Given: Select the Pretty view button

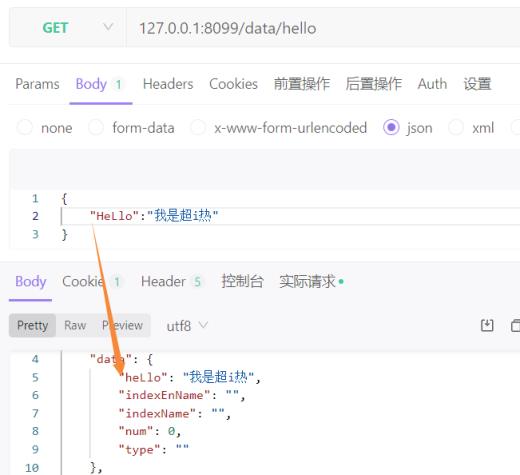Looking at the screenshot, I should click(32, 325).
